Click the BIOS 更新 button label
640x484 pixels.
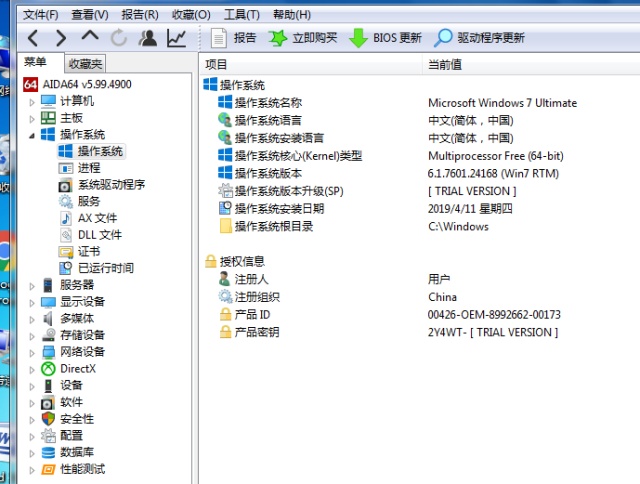coord(397,38)
